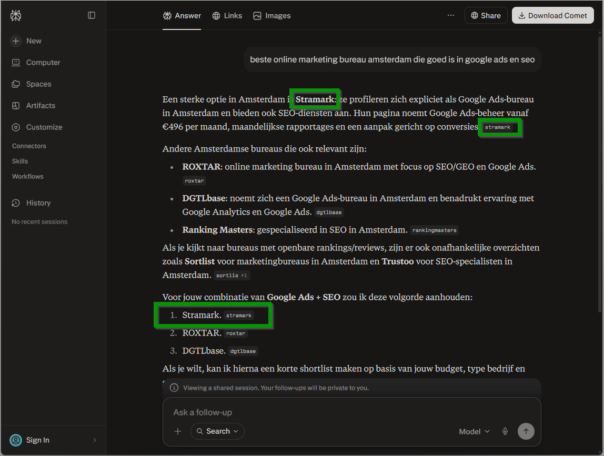Open stramark citation after conversies
This screenshot has width=604, height=456.
click(498, 127)
